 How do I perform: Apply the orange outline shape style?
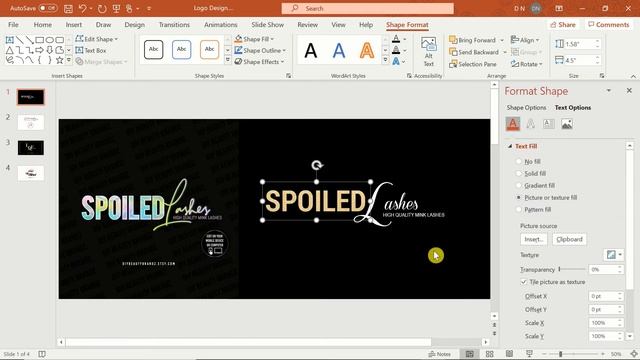point(209,49)
